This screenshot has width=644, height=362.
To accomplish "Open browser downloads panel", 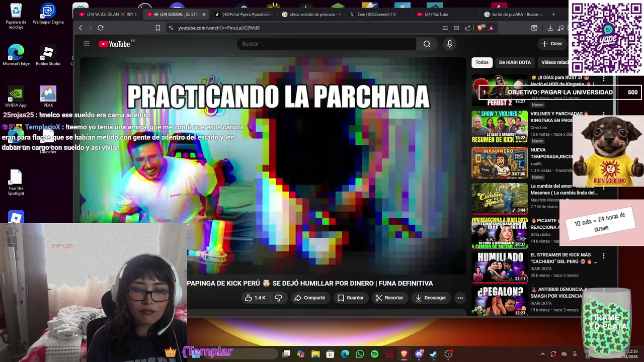I will point(550,28).
